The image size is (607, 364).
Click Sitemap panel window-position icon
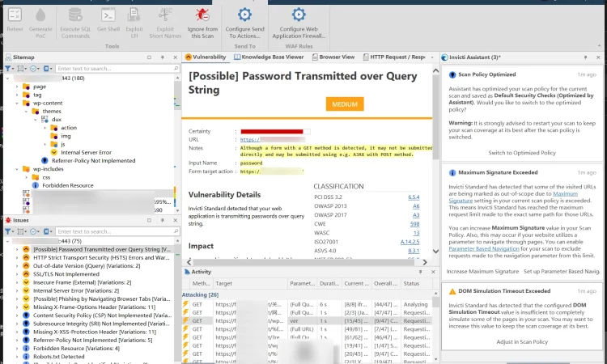point(149,57)
